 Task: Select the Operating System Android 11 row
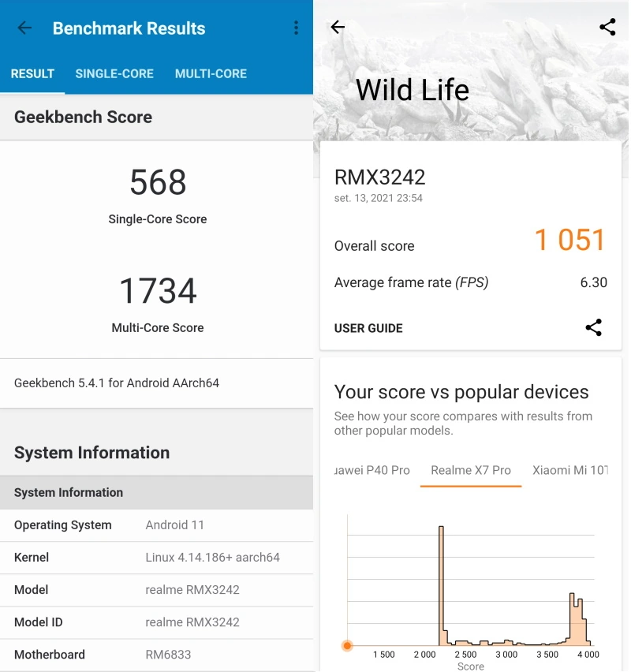(156, 525)
